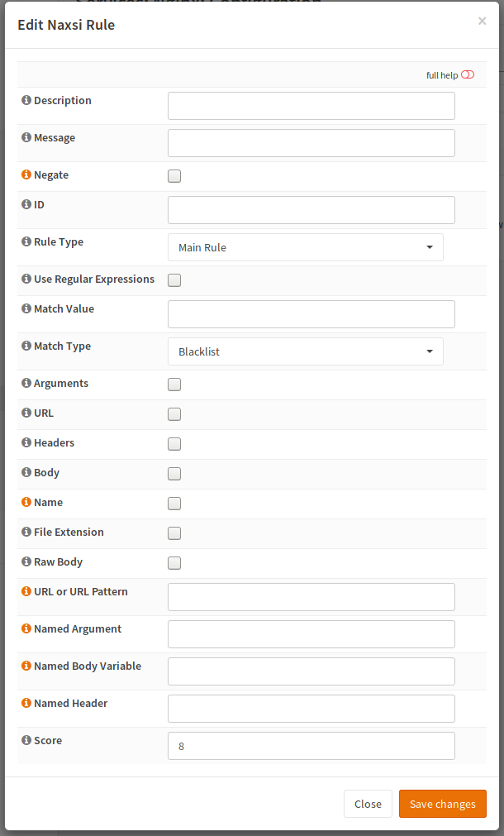This screenshot has height=836, width=504.
Task: Click the info icon next to Rule Type
Action: [x=26, y=242]
